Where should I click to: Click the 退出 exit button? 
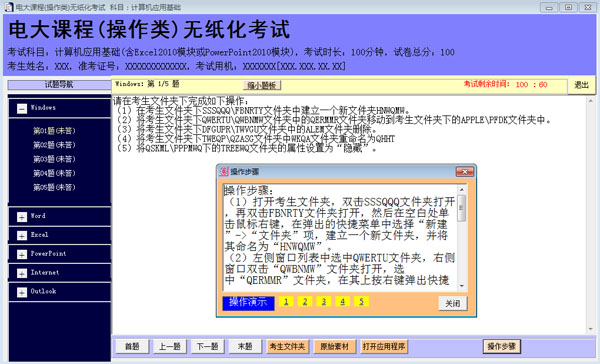581,85
